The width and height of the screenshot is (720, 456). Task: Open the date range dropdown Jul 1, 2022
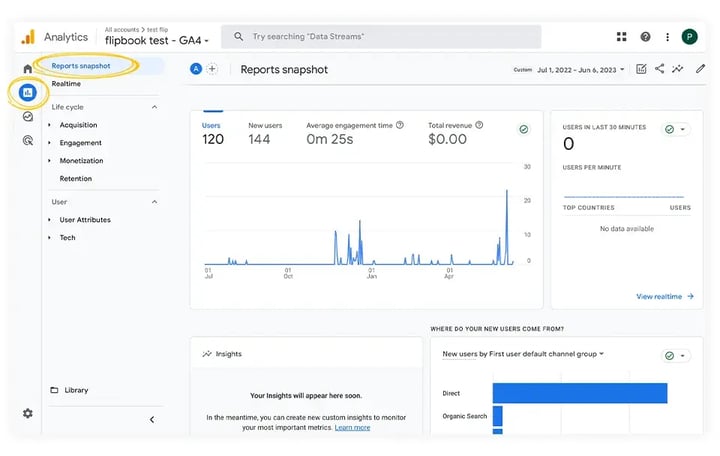click(581, 70)
